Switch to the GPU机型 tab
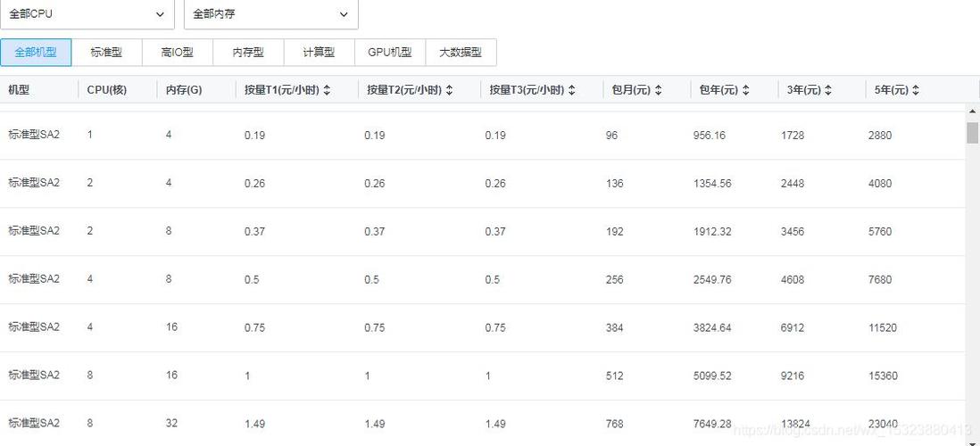980x446 pixels. click(390, 53)
